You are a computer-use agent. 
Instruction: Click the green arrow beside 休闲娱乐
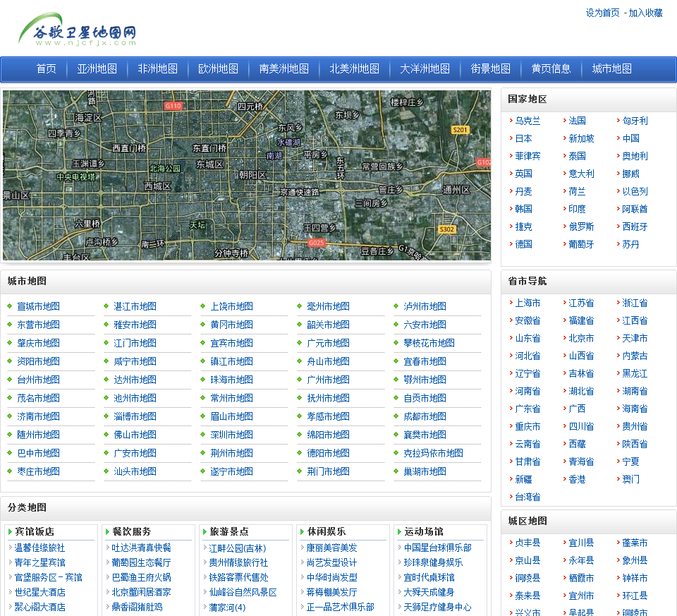point(302,532)
